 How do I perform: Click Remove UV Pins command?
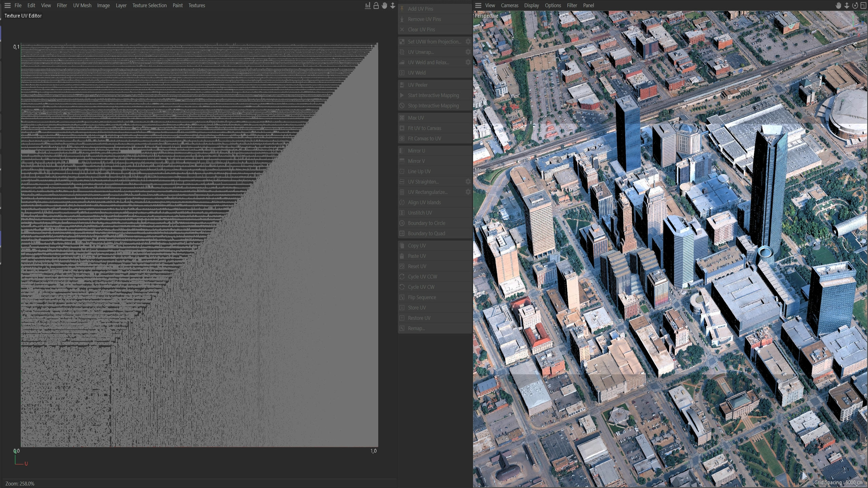[x=434, y=19]
